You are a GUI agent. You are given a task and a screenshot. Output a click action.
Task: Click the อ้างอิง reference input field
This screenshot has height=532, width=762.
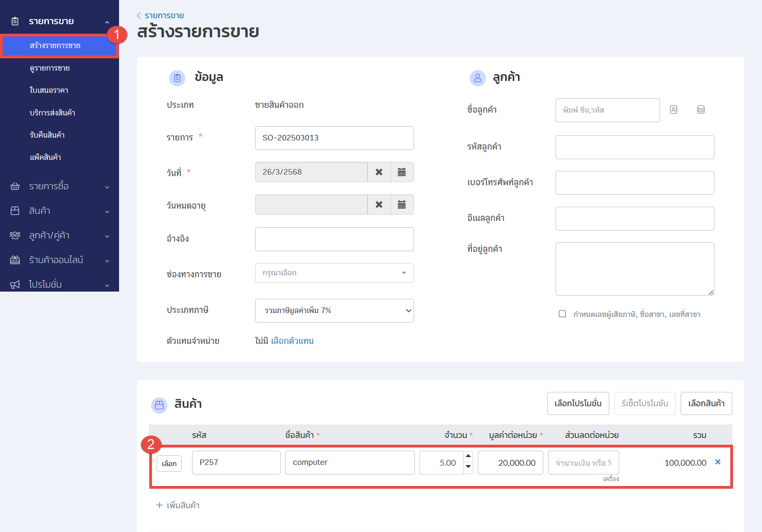coord(334,239)
